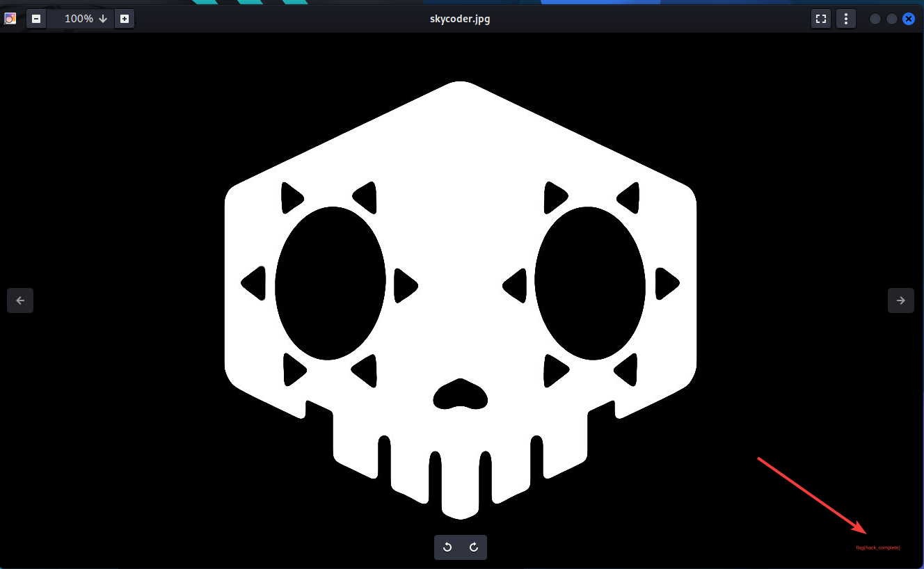Click the skycoder.jpg window title

[460, 19]
